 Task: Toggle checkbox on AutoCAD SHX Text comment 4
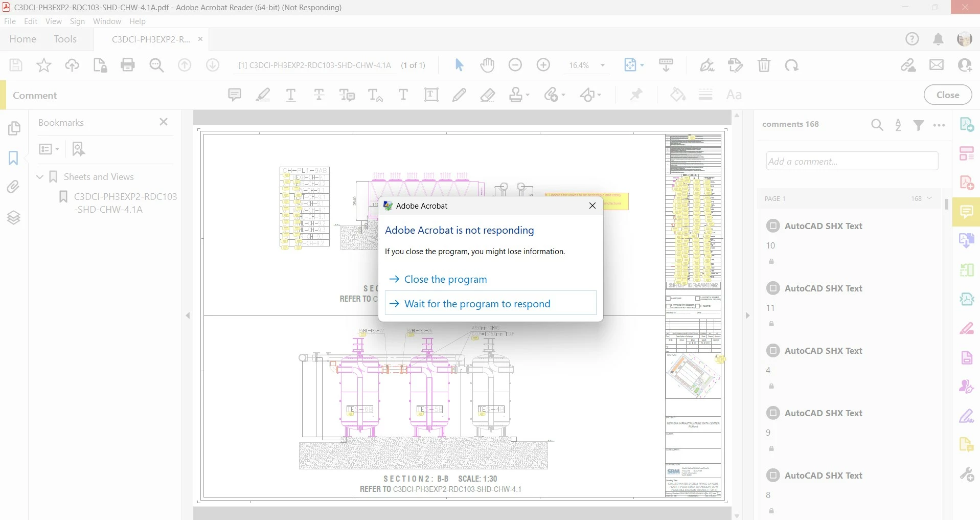(x=773, y=350)
